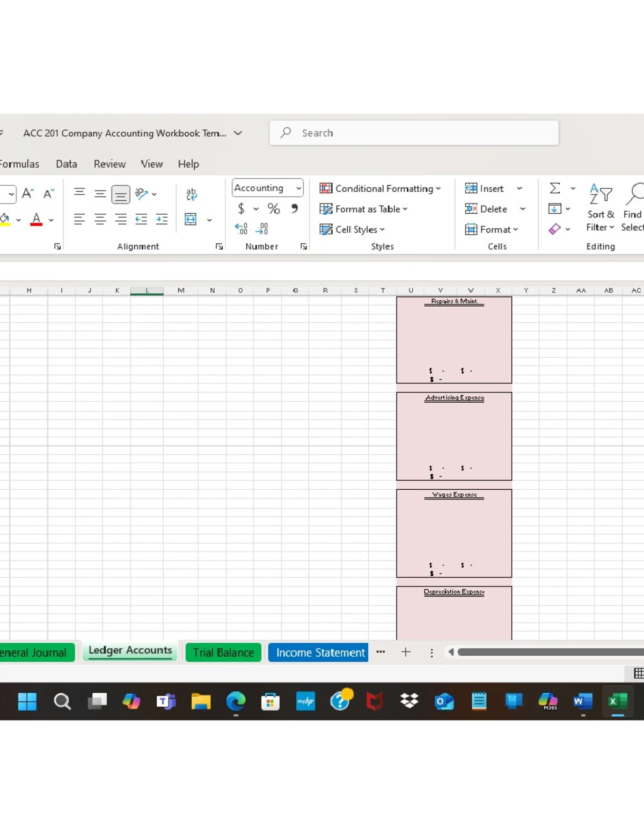Toggle the Underline red formatting

point(36,217)
